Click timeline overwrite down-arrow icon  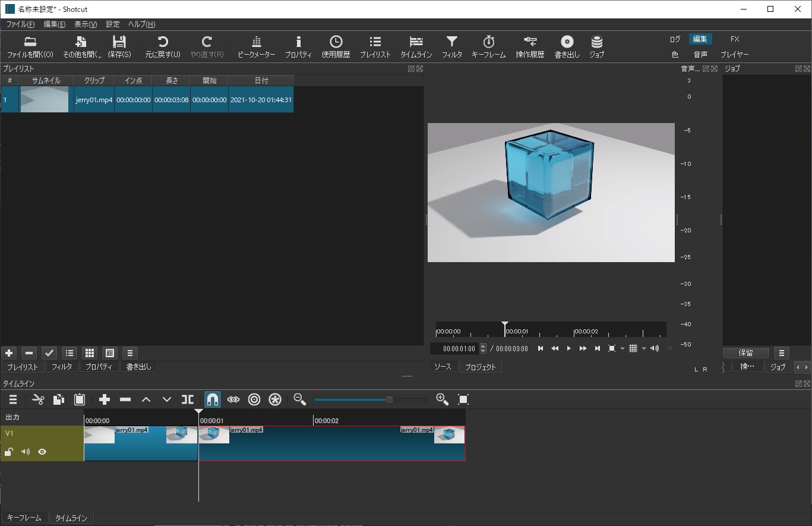click(x=167, y=399)
